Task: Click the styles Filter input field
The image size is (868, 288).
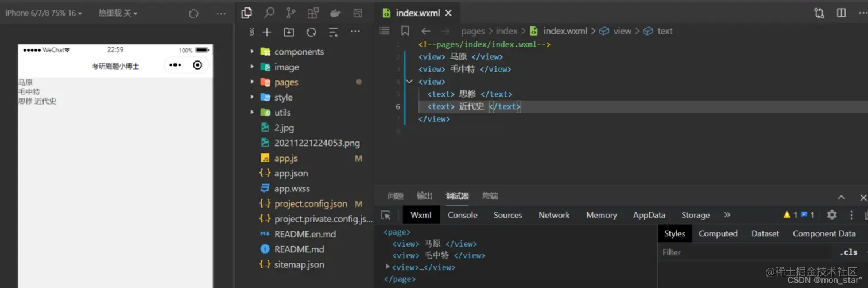Action: click(x=746, y=252)
